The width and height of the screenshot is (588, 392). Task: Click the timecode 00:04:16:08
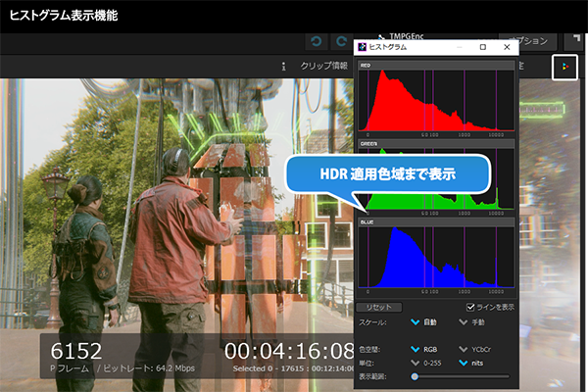(289, 351)
